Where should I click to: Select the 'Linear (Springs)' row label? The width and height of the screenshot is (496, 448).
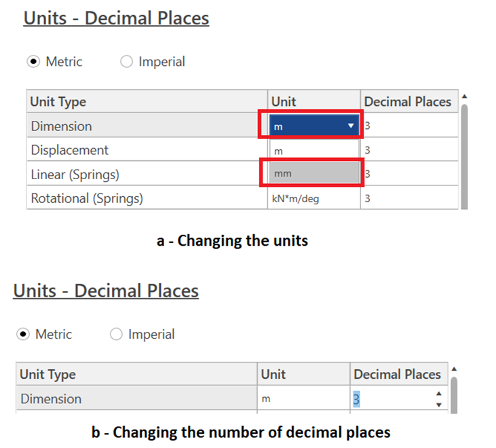[x=75, y=174]
